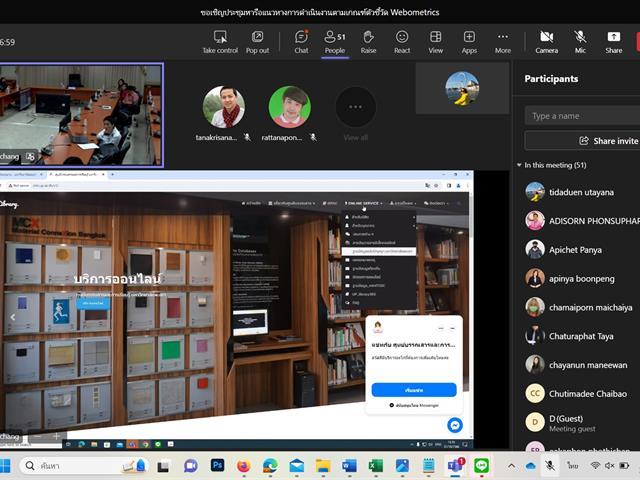Switch the Thai input language indicator
640x480 pixels.
pos(573,465)
